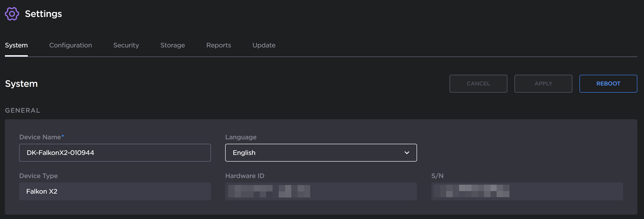Image resolution: width=644 pixels, height=219 pixels.
Task: Expand the Language dropdown chevron arrow
Action: [x=407, y=153]
